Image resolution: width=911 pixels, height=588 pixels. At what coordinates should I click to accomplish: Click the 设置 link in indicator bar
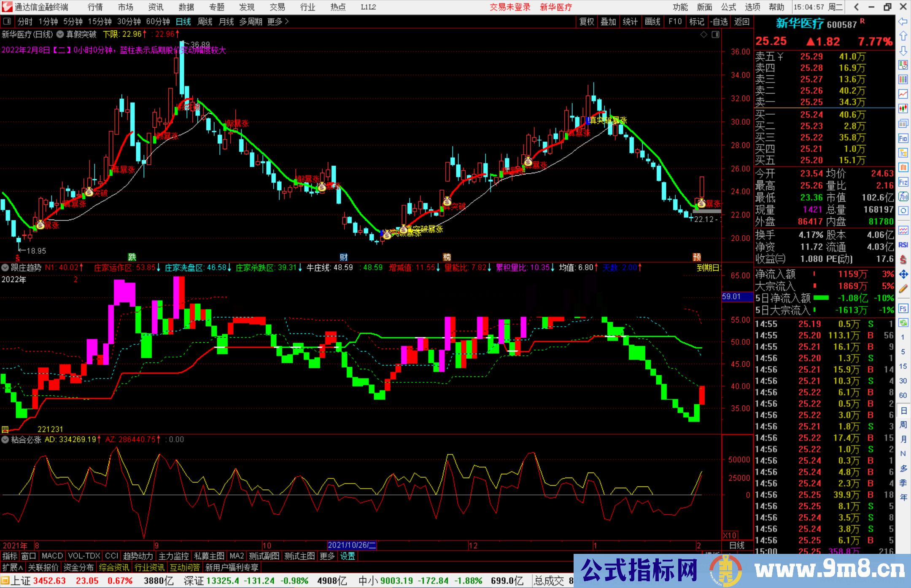(348, 556)
